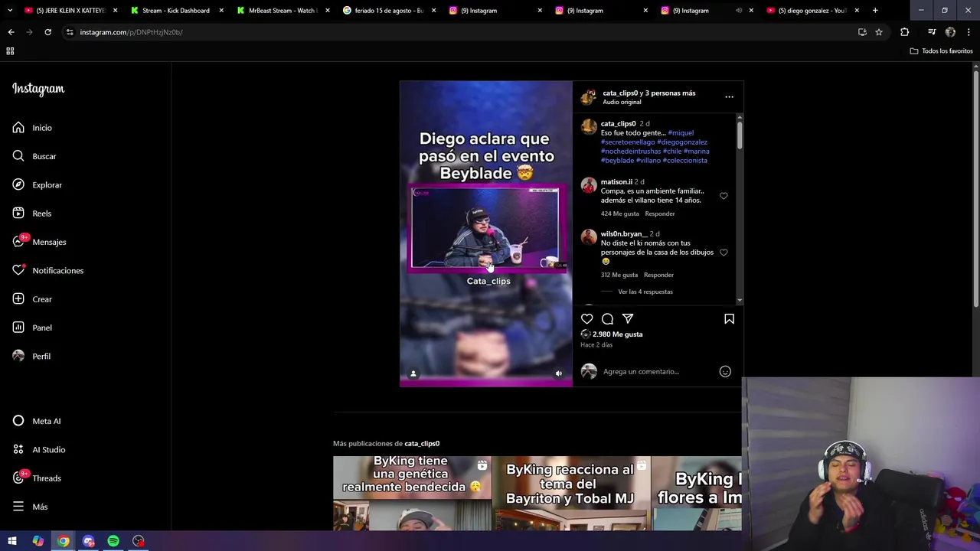This screenshot has height=551, width=980.
Task: Mute the video audio
Action: pyautogui.click(x=558, y=373)
